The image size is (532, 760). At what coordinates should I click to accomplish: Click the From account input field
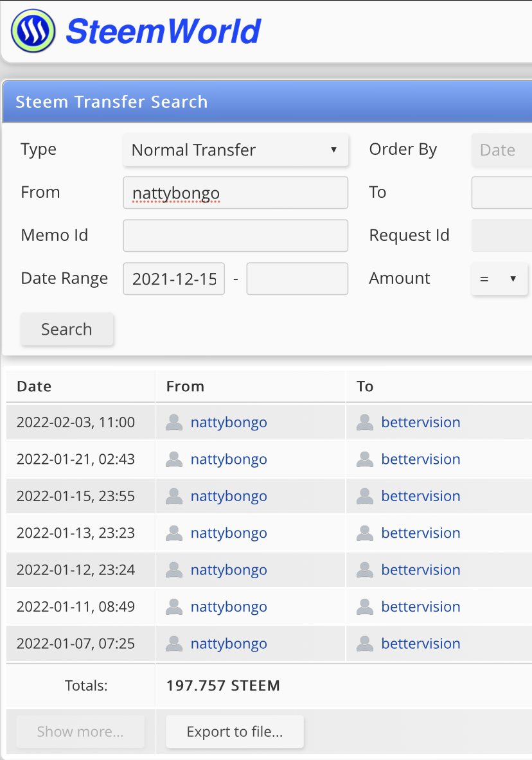point(235,193)
